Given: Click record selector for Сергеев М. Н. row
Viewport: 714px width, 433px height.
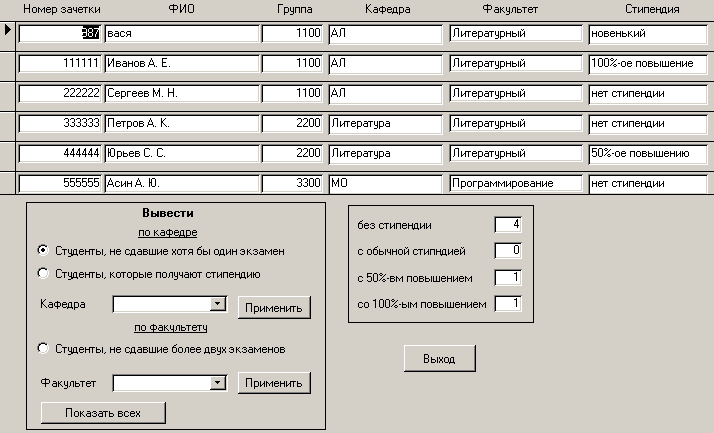Looking at the screenshot, I should tap(7, 97).
